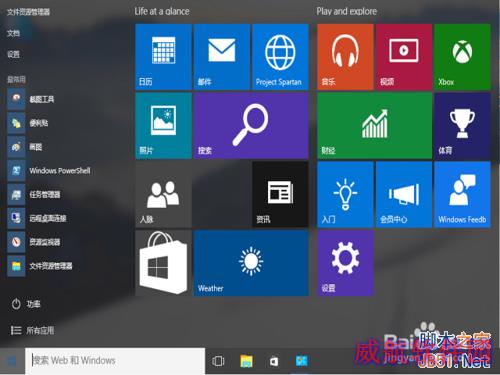Select Windows PowerShell in the list
The height and width of the screenshot is (375, 500).
tap(49, 171)
